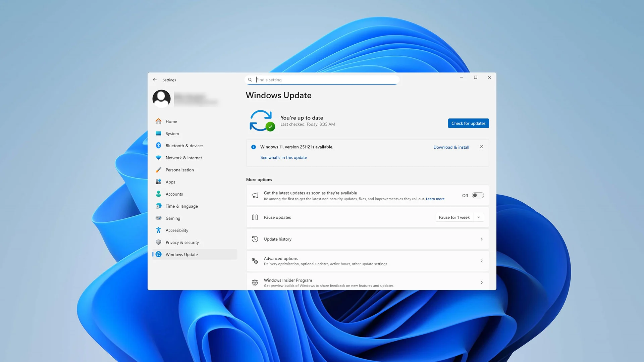
Task: Click the Personalization paintbrush icon
Action: 159,170
